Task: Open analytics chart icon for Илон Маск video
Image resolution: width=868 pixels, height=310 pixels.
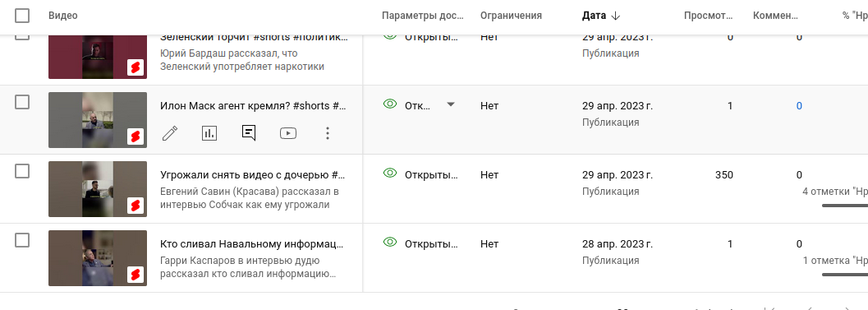Action: (x=209, y=133)
